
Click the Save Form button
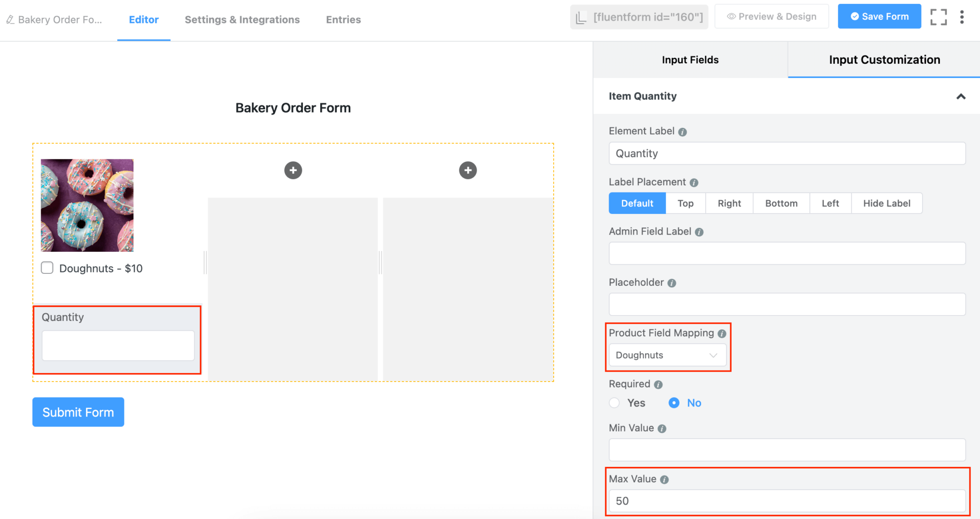pyautogui.click(x=879, y=16)
